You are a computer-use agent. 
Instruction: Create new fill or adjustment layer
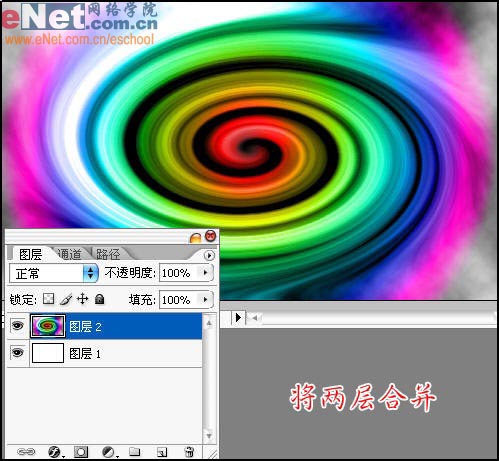109,452
